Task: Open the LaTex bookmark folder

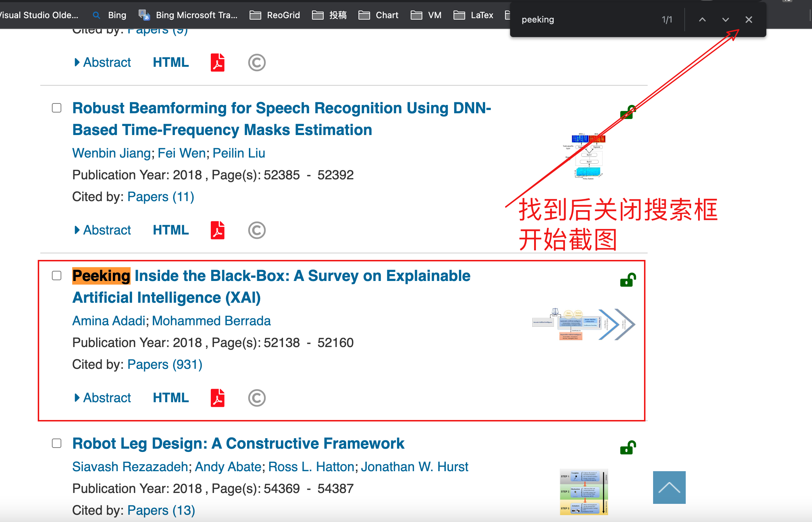Action: pos(473,15)
